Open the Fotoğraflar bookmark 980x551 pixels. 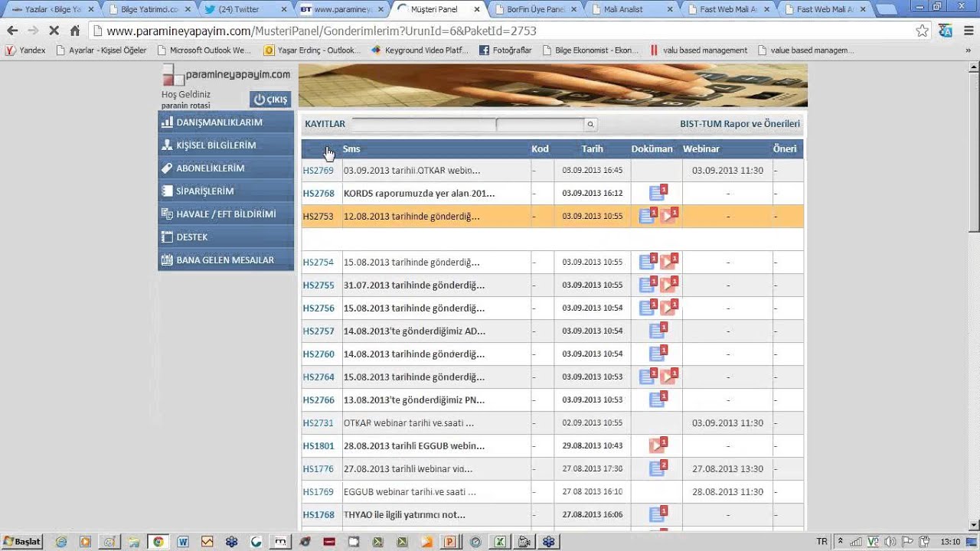(x=505, y=51)
